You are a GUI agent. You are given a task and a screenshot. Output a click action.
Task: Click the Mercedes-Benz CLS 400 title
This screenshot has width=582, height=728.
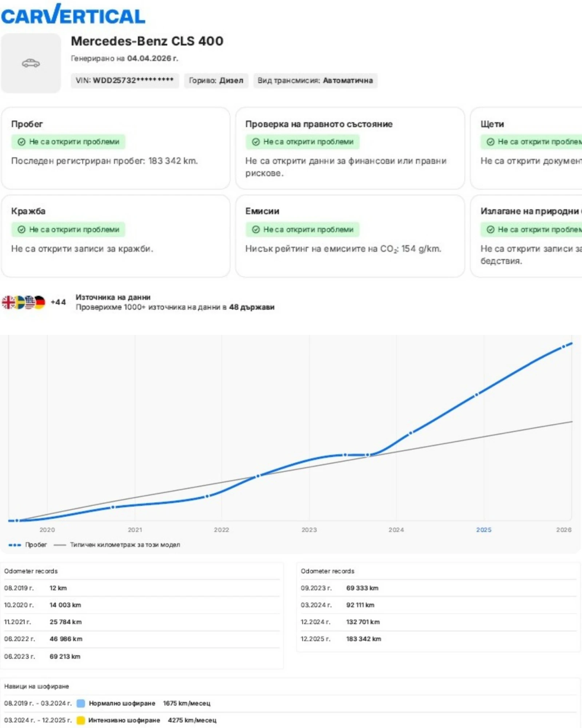[147, 41]
